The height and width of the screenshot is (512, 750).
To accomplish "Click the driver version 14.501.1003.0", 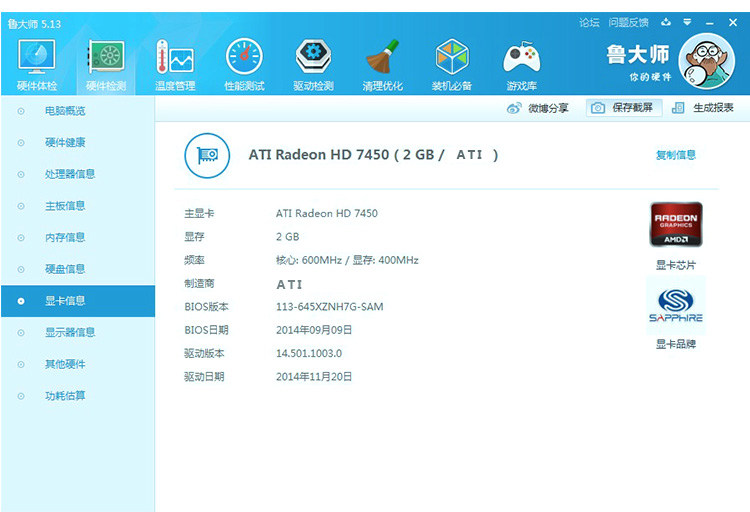I will 309,354.
